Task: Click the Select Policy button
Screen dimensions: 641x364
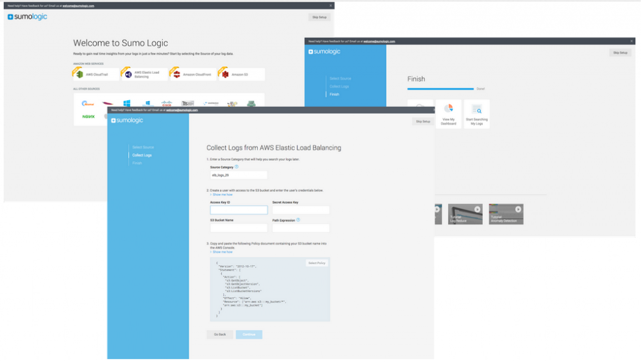Action: (x=317, y=263)
